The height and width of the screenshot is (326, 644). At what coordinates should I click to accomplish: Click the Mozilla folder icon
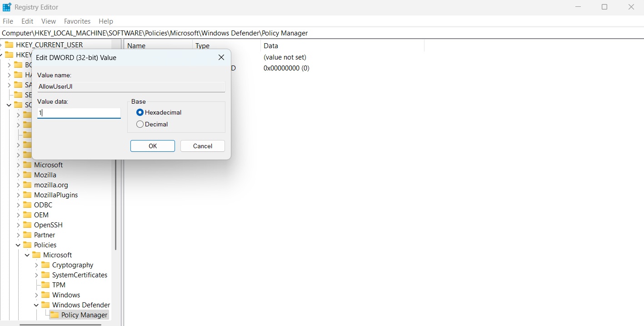[27, 175]
